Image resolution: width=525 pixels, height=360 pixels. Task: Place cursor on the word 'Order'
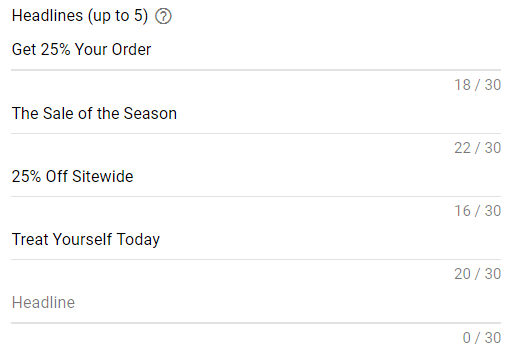pos(131,50)
